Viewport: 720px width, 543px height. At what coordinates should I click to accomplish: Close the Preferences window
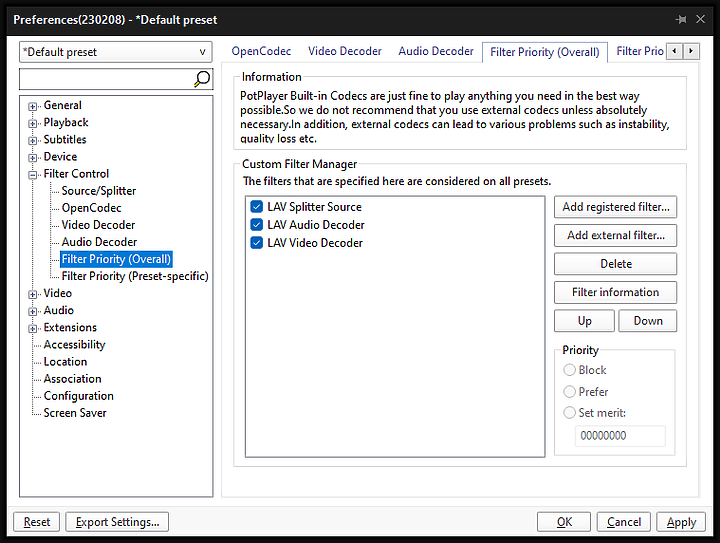coord(700,19)
